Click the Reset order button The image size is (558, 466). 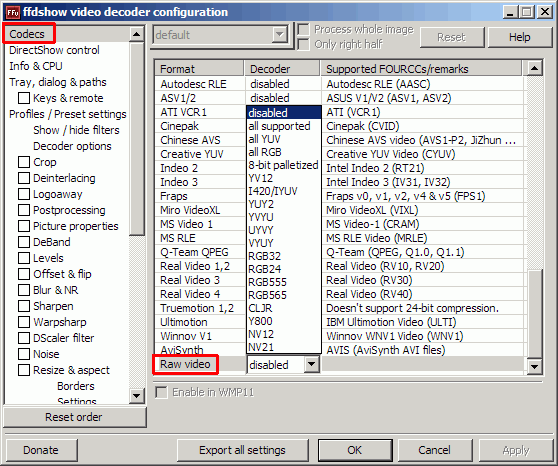pyautogui.click(x=74, y=417)
